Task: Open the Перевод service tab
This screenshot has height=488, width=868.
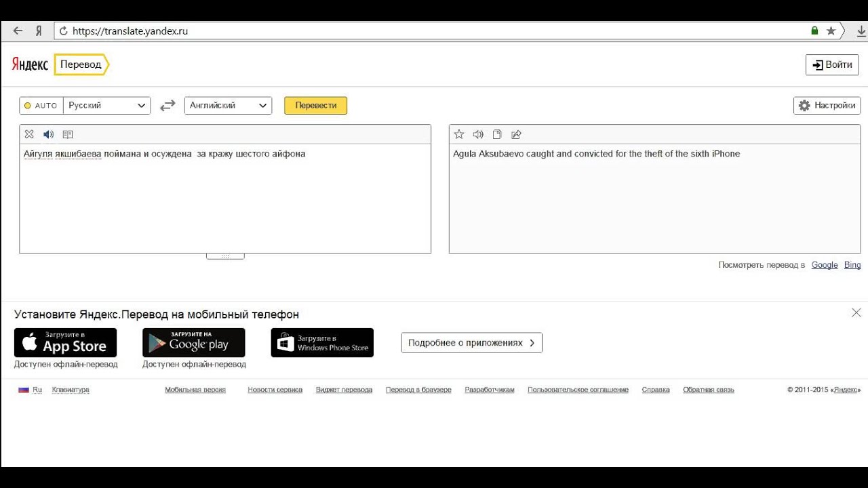Action: 81,64
